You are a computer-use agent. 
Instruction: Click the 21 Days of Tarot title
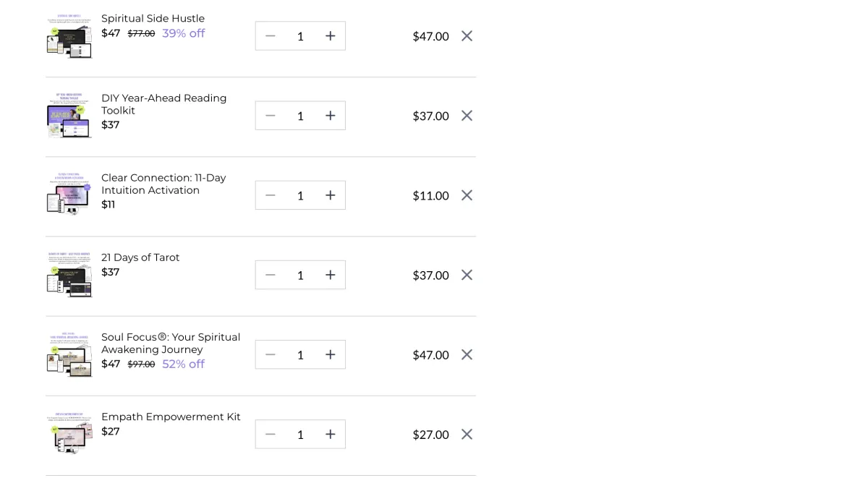tap(140, 257)
